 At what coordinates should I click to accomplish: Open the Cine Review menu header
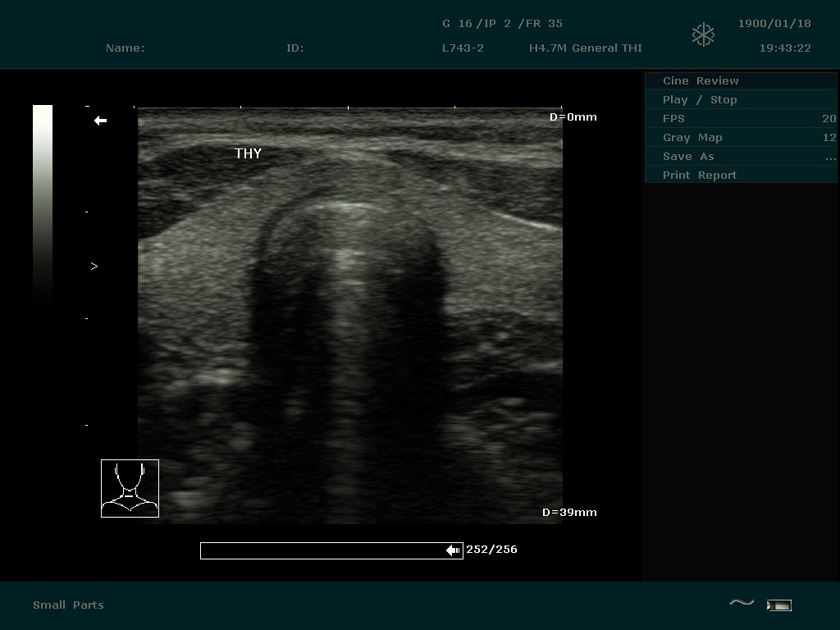tap(701, 80)
